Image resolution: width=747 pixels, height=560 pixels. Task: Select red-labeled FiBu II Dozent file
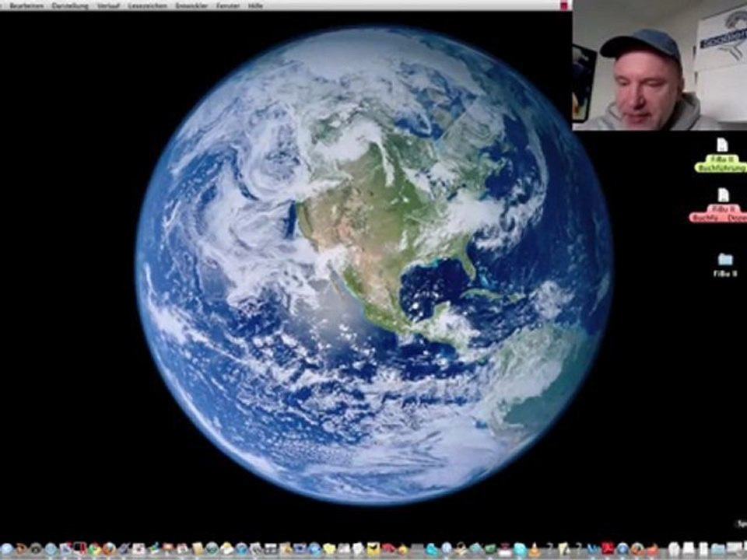719,205
